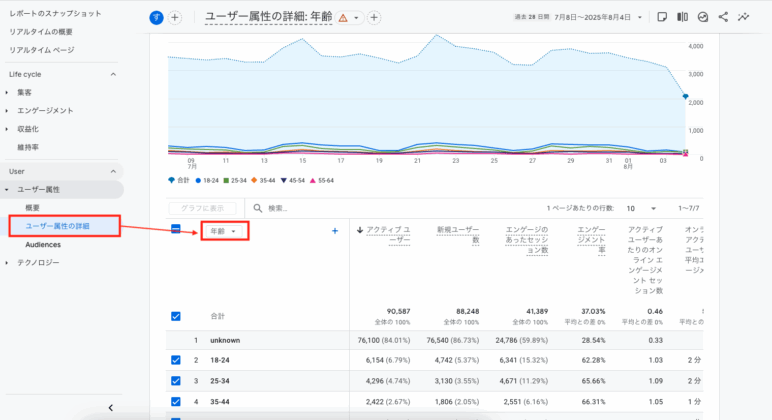The height and width of the screenshot is (420, 772).
Task: Uncheck the 18-24 row checkbox
Action: (176, 359)
